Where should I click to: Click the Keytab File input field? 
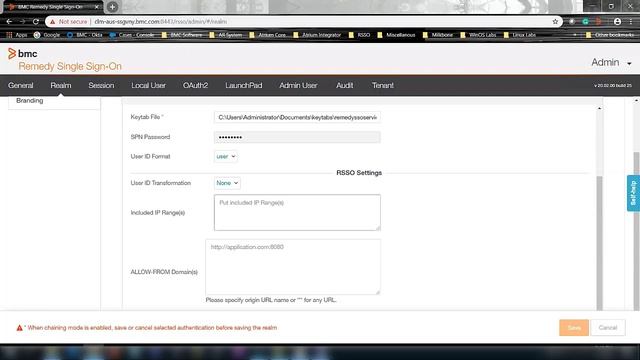click(297, 118)
